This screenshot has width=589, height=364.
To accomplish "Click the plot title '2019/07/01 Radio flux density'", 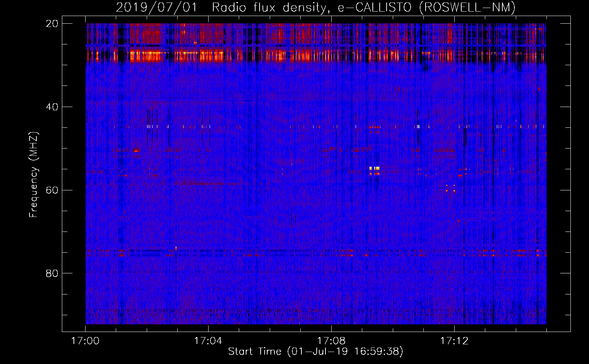I will 221,7.
